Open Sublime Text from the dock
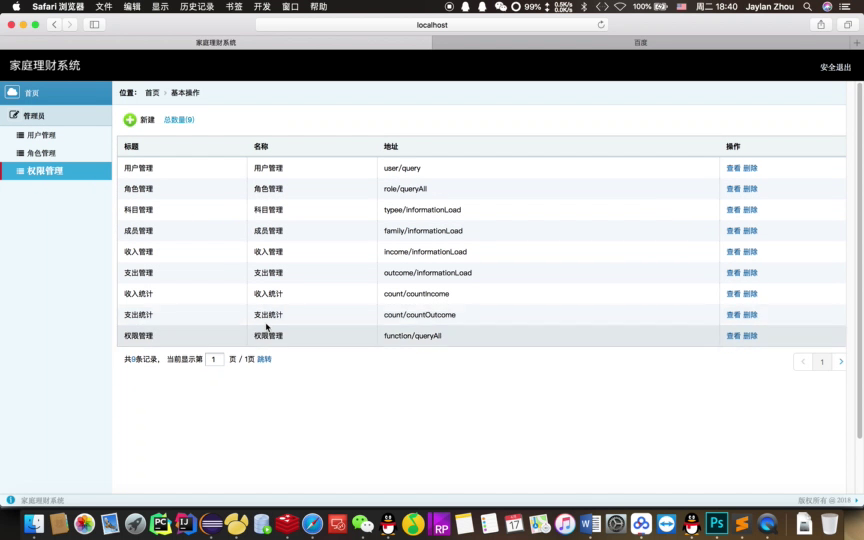This screenshot has height=540, width=864. pos(742,524)
